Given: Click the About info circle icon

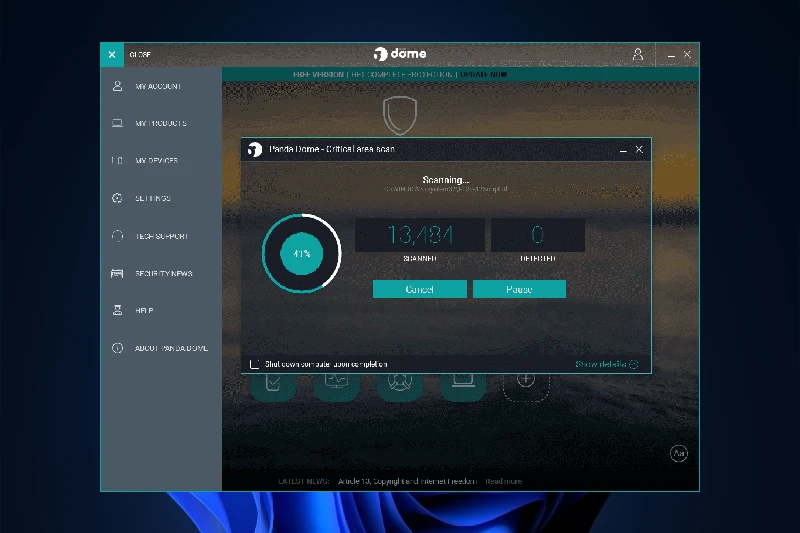Looking at the screenshot, I should [x=117, y=348].
